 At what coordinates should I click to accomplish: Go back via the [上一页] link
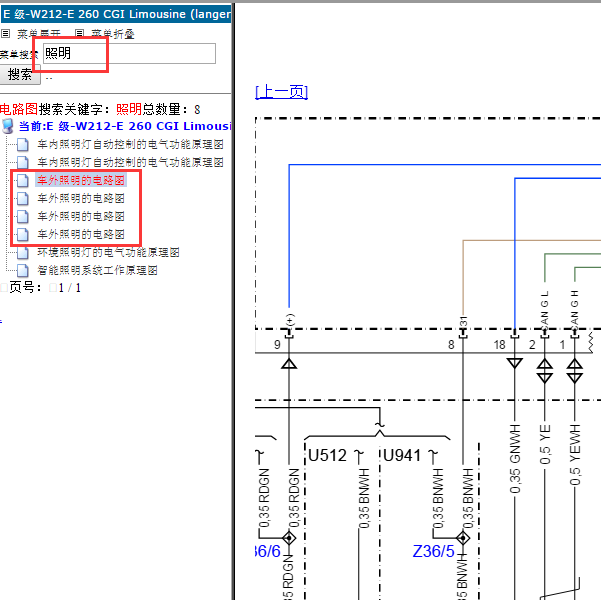point(281,92)
